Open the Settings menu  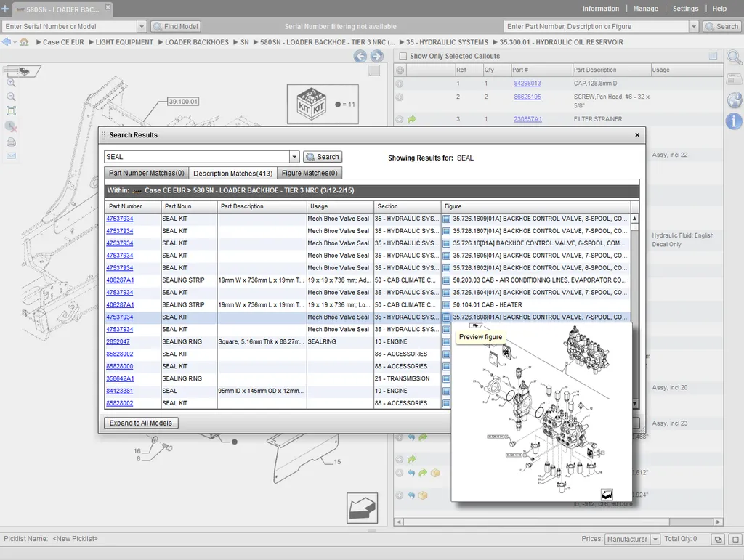[x=685, y=9]
